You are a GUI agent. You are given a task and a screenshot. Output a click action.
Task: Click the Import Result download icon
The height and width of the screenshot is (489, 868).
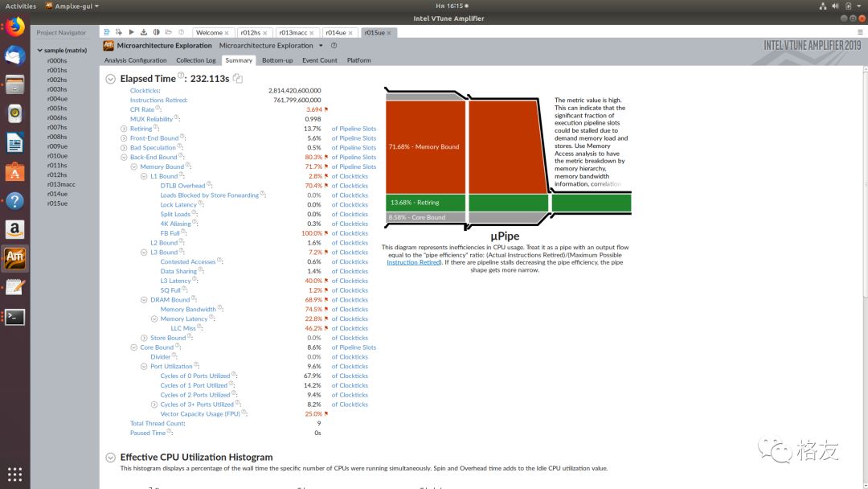click(x=144, y=32)
